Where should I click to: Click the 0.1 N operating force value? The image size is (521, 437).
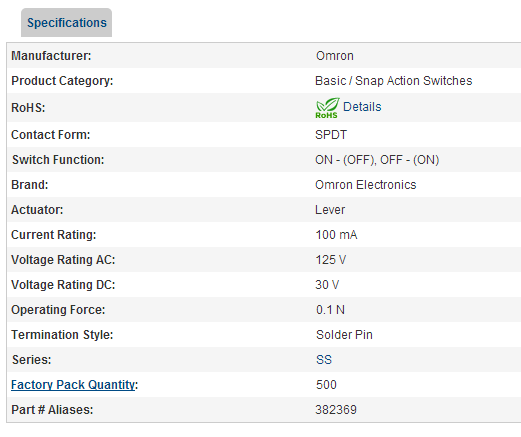(x=330, y=310)
